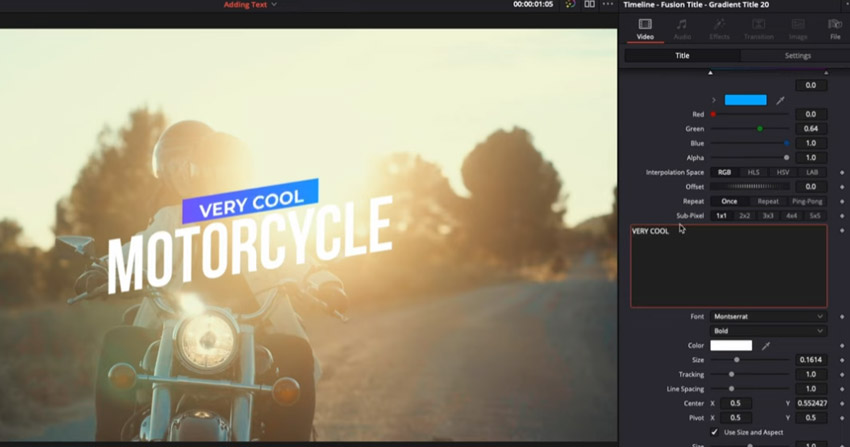
Task: Click the gradient stop position value field
Action: 810,85
